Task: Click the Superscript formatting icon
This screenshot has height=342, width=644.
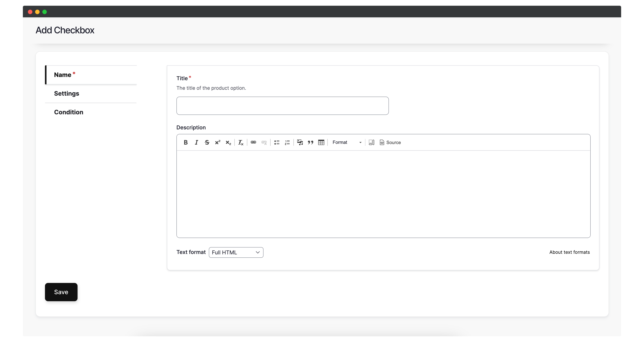Action: tap(218, 142)
